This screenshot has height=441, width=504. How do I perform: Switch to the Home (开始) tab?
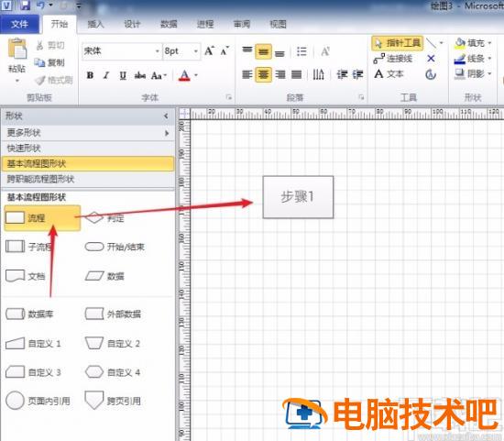tap(60, 24)
